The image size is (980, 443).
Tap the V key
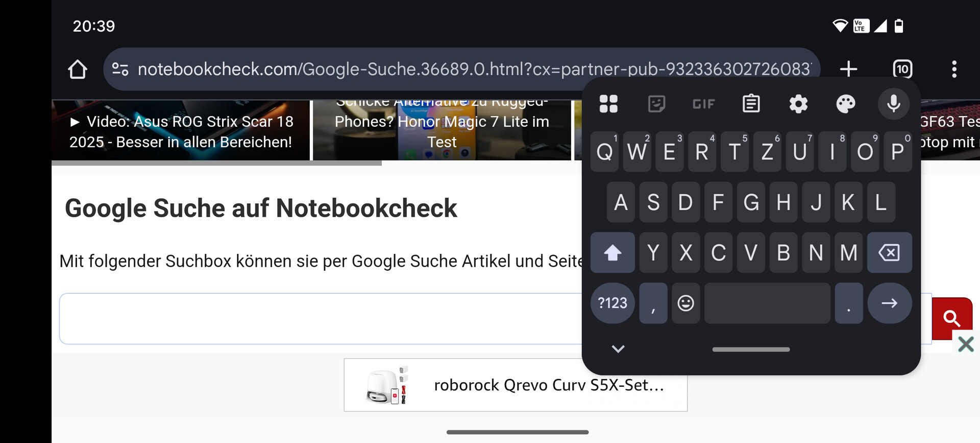pyautogui.click(x=751, y=252)
